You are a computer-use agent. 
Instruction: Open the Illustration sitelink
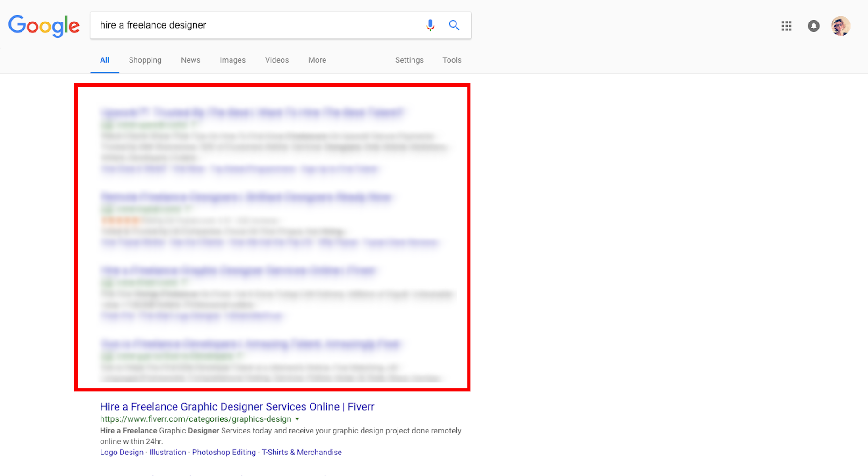pos(167,452)
